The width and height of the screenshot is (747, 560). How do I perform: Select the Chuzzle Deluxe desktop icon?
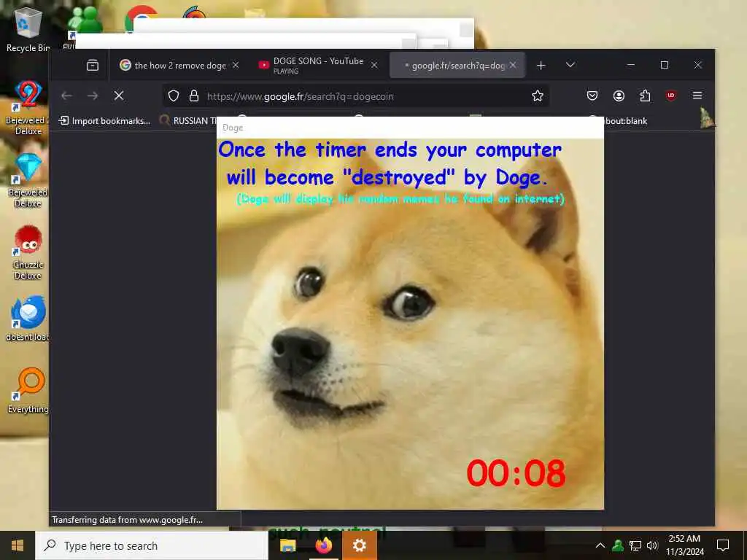pos(28,252)
